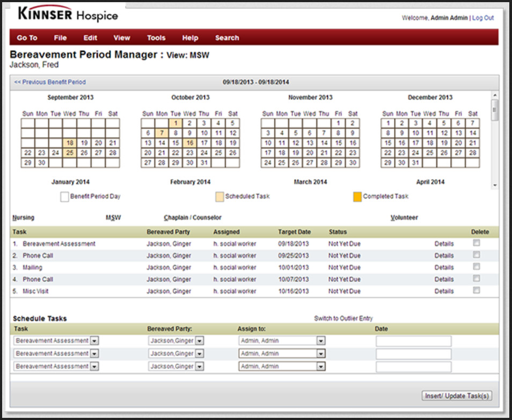Click the Completed Task color swatch

coord(357,197)
